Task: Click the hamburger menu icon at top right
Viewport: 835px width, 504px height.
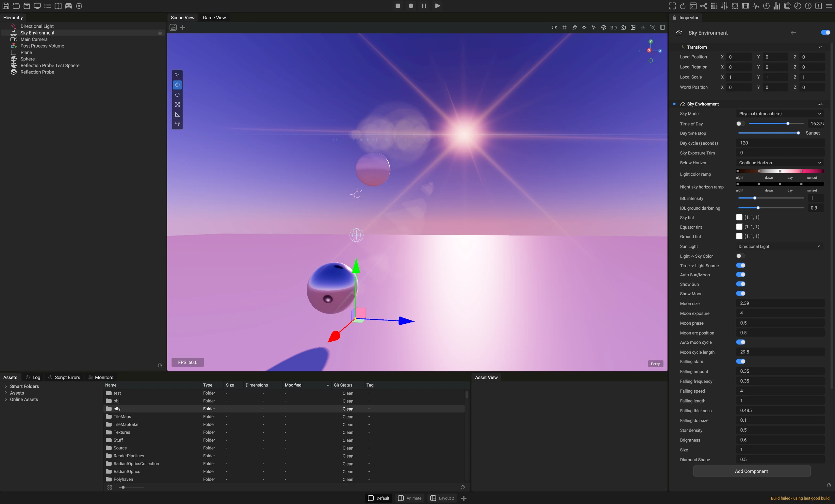Action: pos(829,6)
